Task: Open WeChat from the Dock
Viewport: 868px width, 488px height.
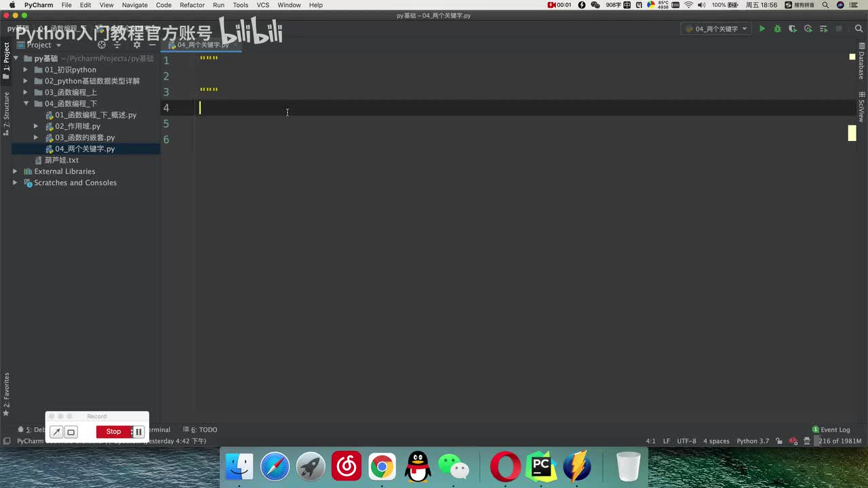Action: tap(454, 467)
